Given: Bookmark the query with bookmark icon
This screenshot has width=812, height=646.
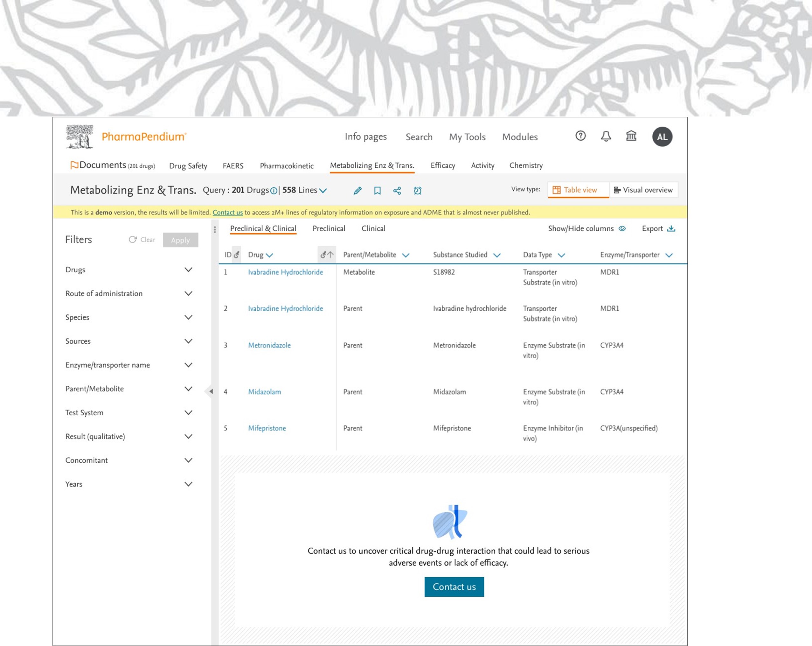Looking at the screenshot, I should click(x=377, y=191).
